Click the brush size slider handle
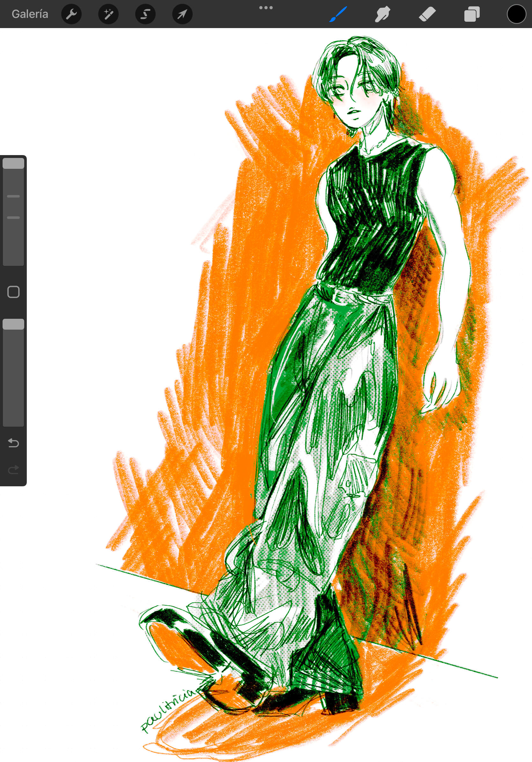 coord(13,163)
